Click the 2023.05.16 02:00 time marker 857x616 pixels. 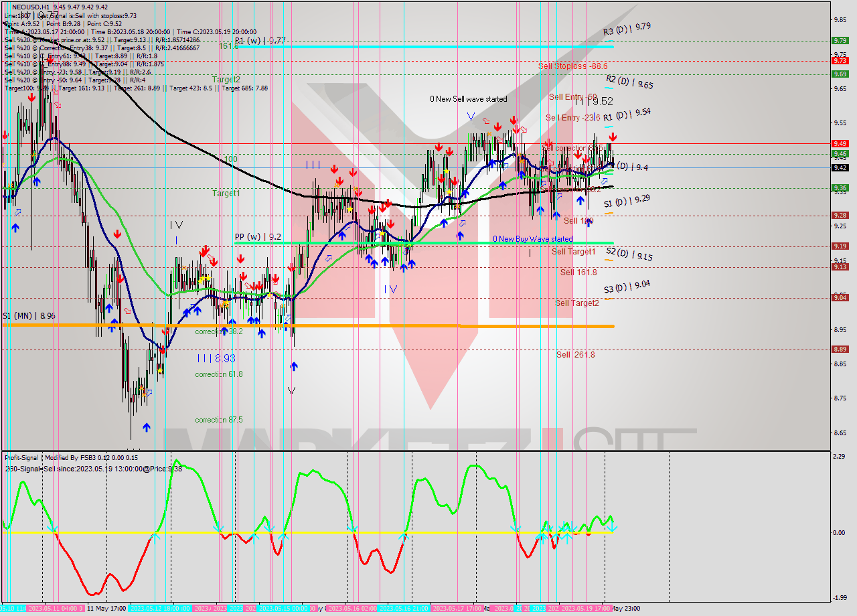[x=352, y=609]
